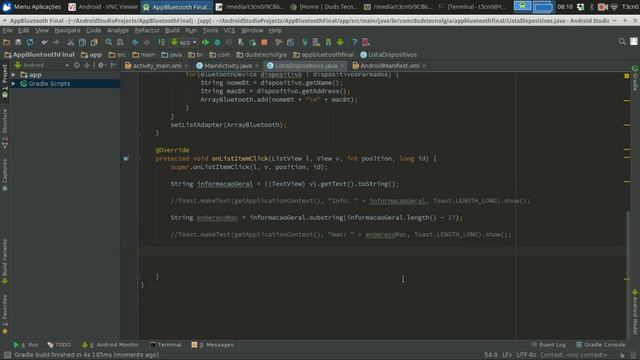The image size is (640, 360).
Task: Click the Synchronize toolbar icon
Action: point(30,42)
